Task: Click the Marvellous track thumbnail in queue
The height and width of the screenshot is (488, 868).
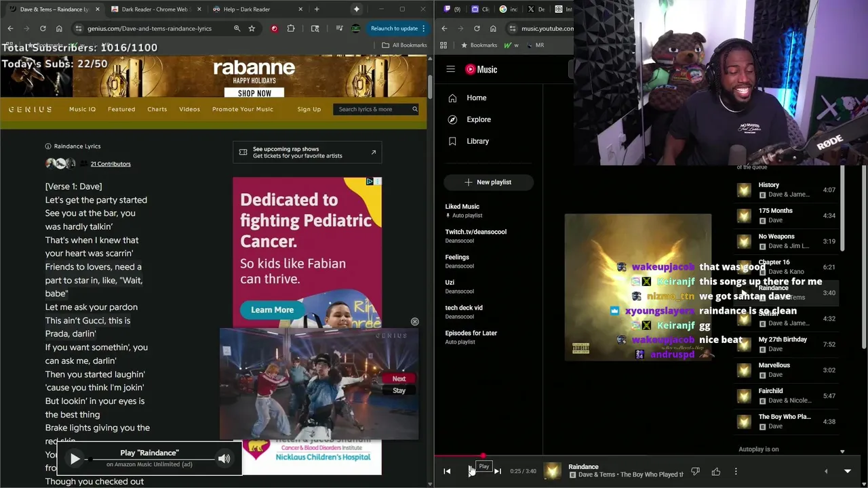Action: pyautogui.click(x=745, y=371)
